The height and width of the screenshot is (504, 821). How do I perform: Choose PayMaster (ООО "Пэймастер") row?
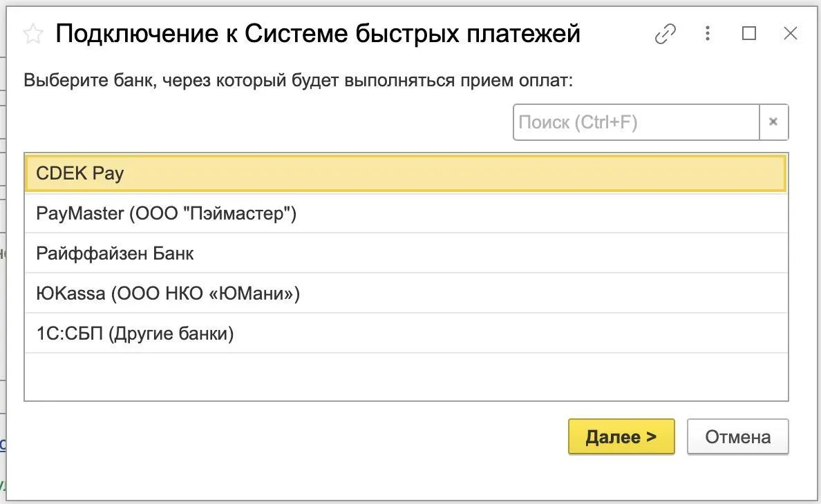coord(406,213)
